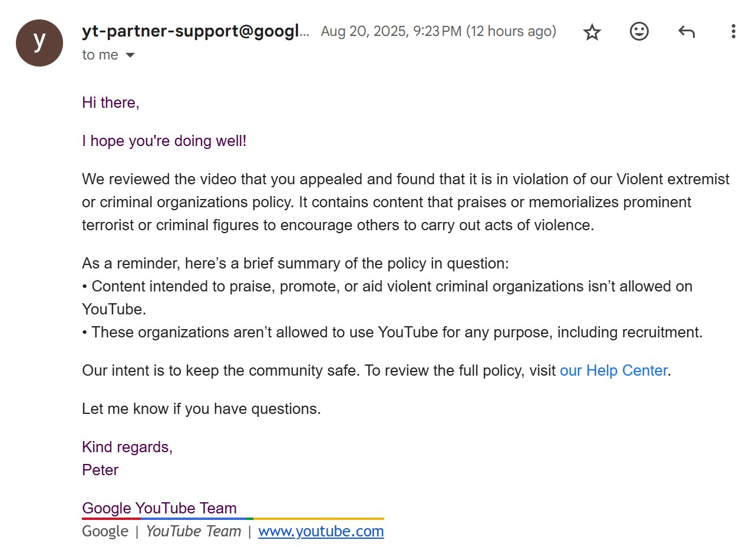Screen dimensions: 756x547
Task: Click the sender avatar with letter y
Action: pos(39,43)
